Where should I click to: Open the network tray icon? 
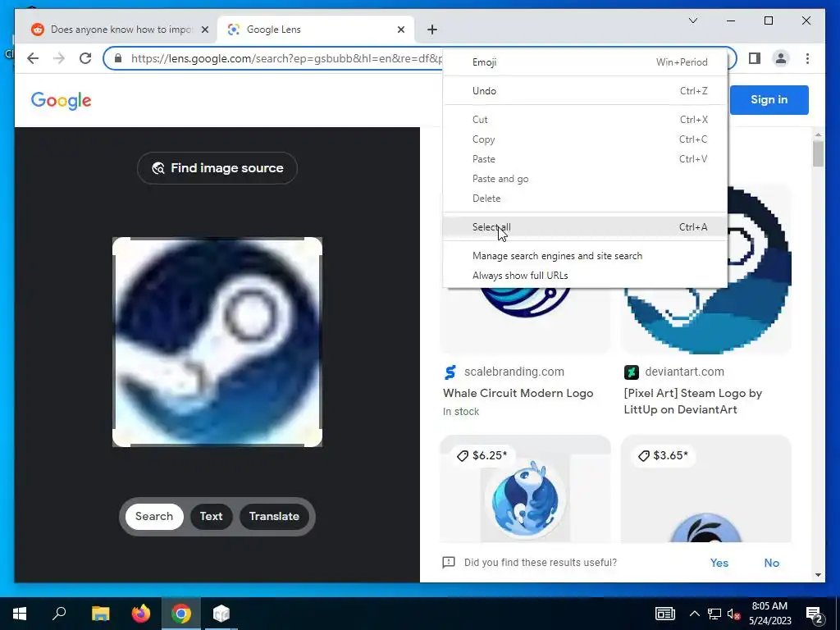pyautogui.click(x=714, y=614)
